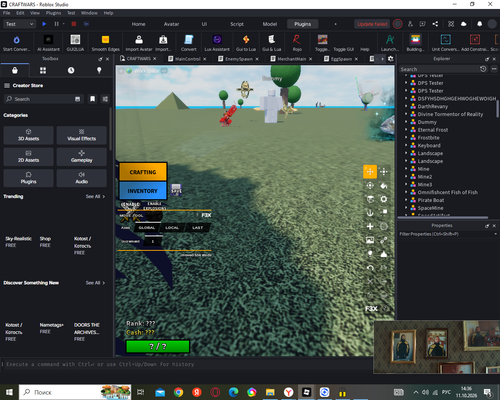Viewport: 500px width, 400px height.
Task: Select the Toolbox recent clock icon
Action: (x=71, y=70)
